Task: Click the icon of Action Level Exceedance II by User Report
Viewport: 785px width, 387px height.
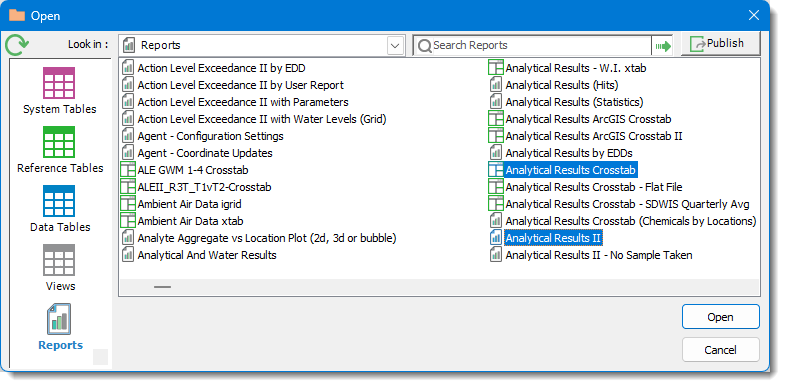Action: coord(128,85)
